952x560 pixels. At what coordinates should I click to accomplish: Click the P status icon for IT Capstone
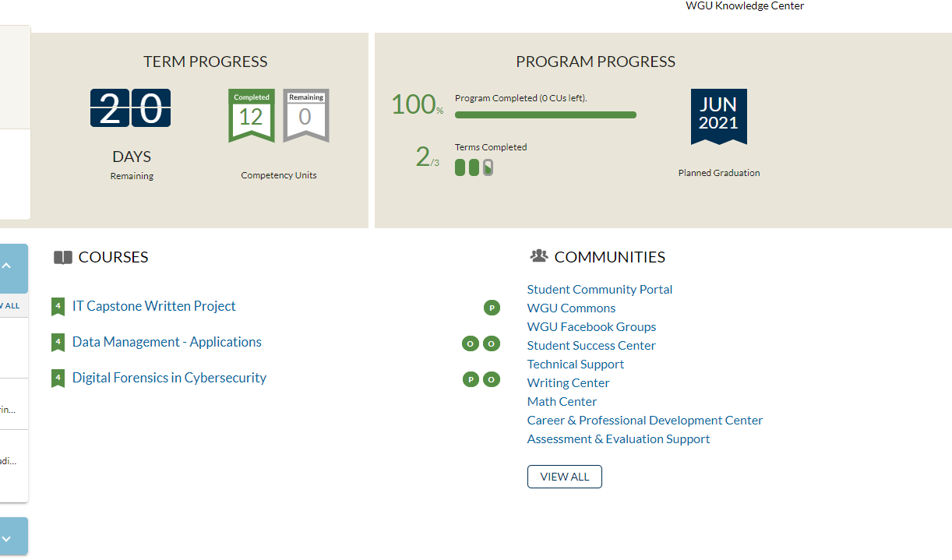(492, 308)
